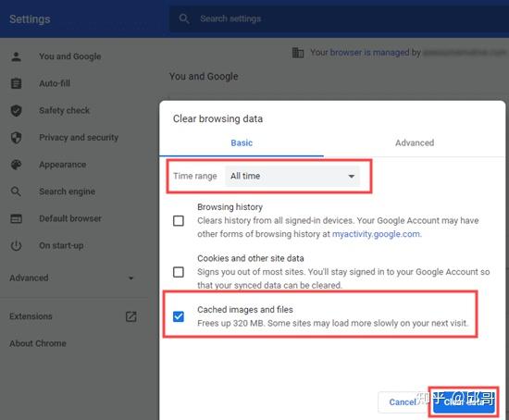
Task: Uncheck Cached images and files
Action: coord(179,316)
